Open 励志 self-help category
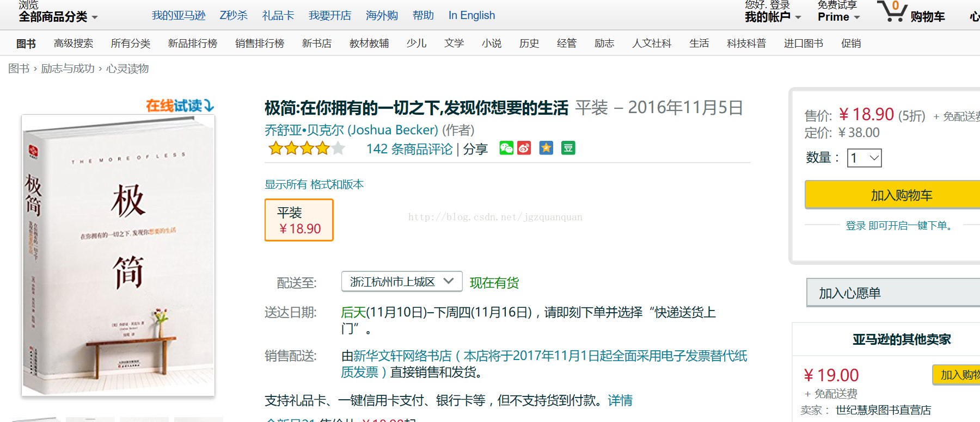Image resolution: width=980 pixels, height=422 pixels. 604,44
